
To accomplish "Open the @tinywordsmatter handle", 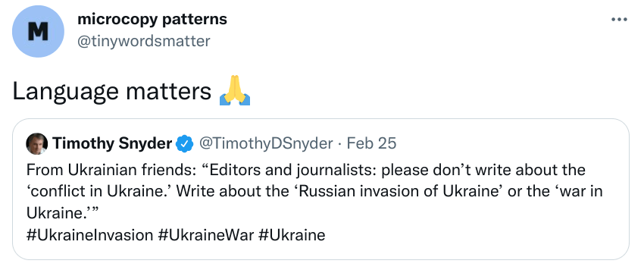I will 144,41.
